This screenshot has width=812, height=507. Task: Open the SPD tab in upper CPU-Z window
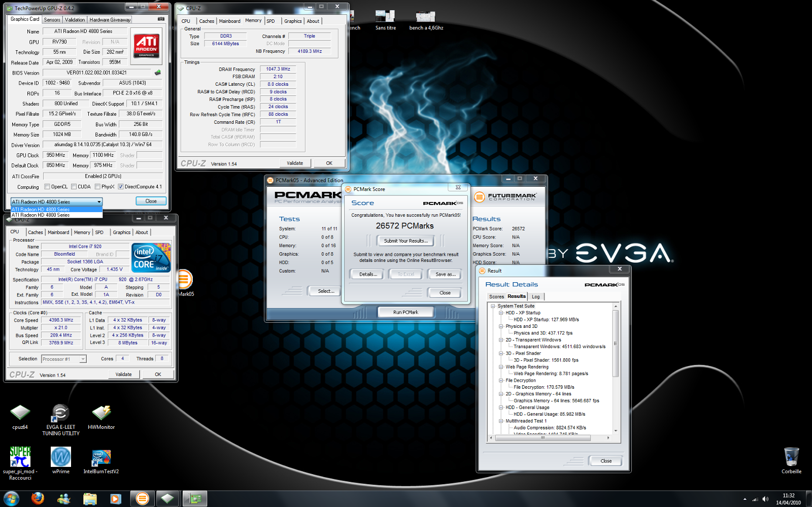tap(271, 21)
